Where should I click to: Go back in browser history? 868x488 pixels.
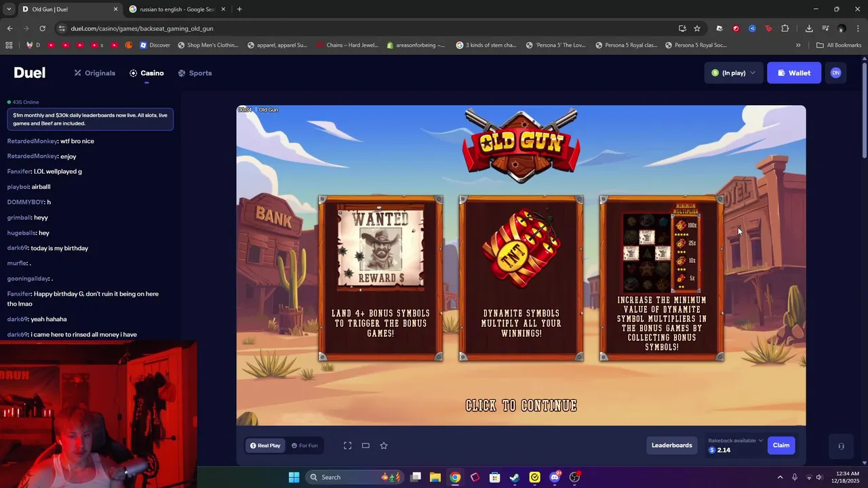tap(9, 28)
